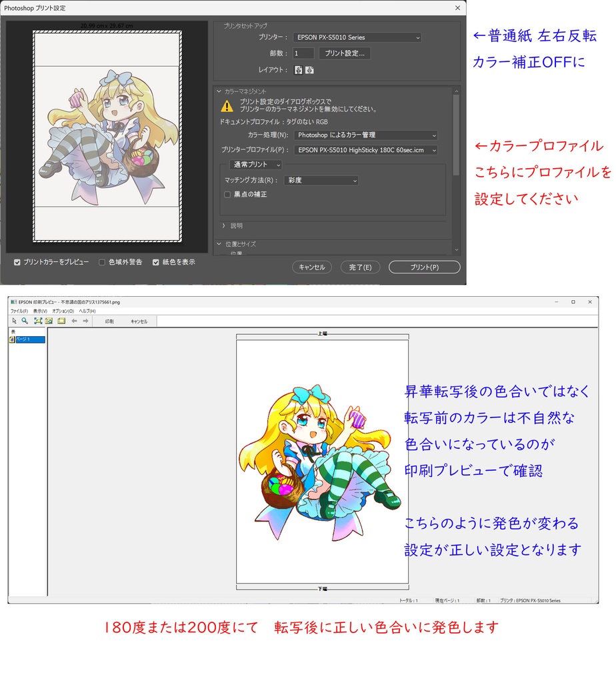The width and height of the screenshot is (616, 683).
Task: Expand the 説明 section
Action: (224, 225)
